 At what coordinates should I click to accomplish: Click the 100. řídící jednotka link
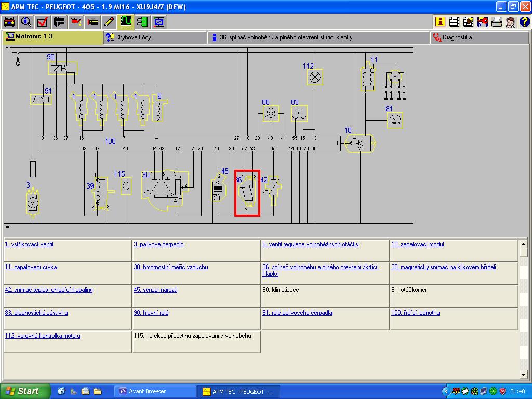415,313
